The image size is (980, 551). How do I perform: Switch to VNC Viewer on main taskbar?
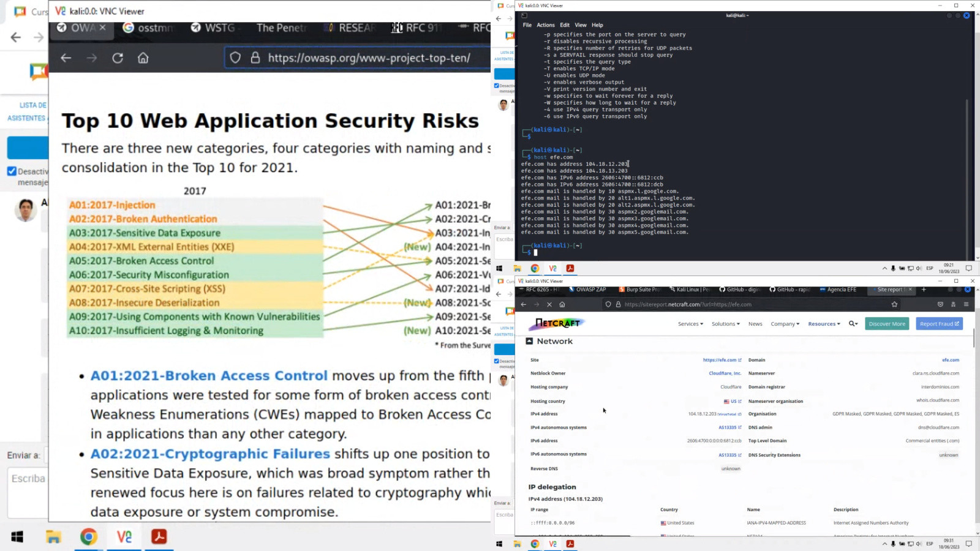pos(124,537)
